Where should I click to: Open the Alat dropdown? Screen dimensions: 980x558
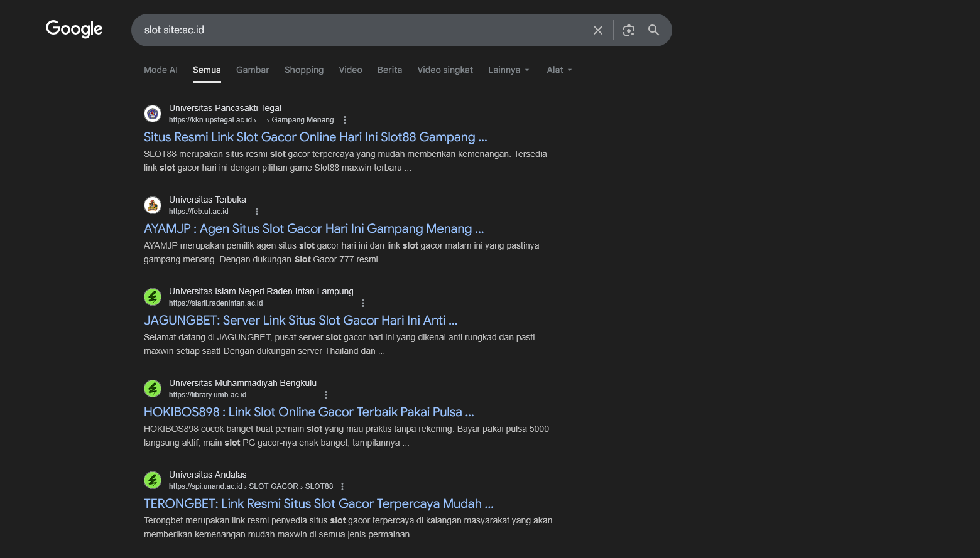[558, 70]
